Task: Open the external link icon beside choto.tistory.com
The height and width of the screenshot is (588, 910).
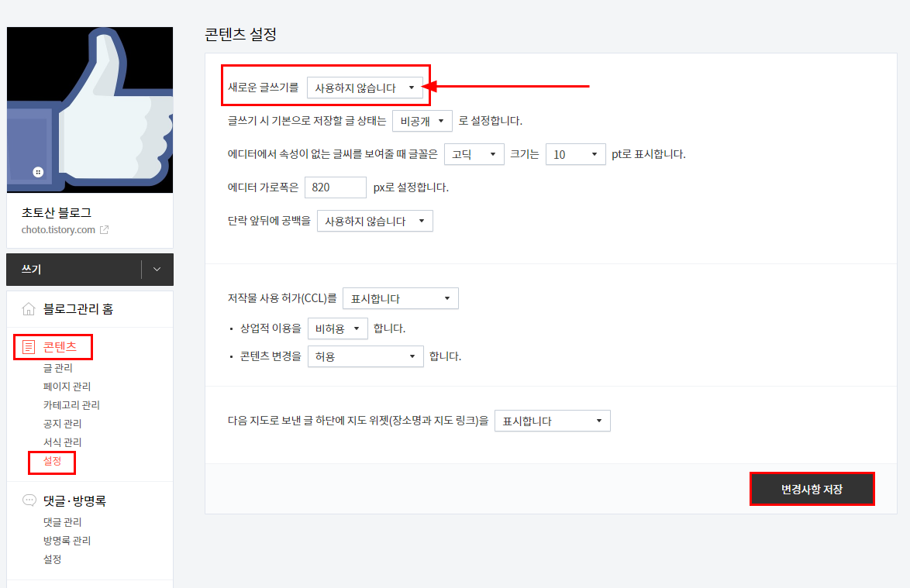Action: [x=104, y=229]
